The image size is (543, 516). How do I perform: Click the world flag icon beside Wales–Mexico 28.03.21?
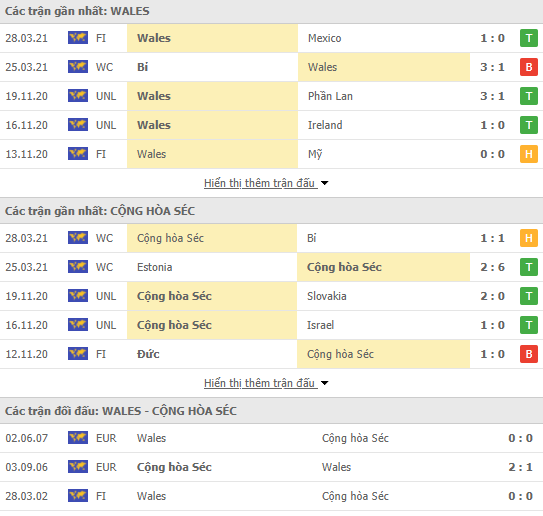78,38
